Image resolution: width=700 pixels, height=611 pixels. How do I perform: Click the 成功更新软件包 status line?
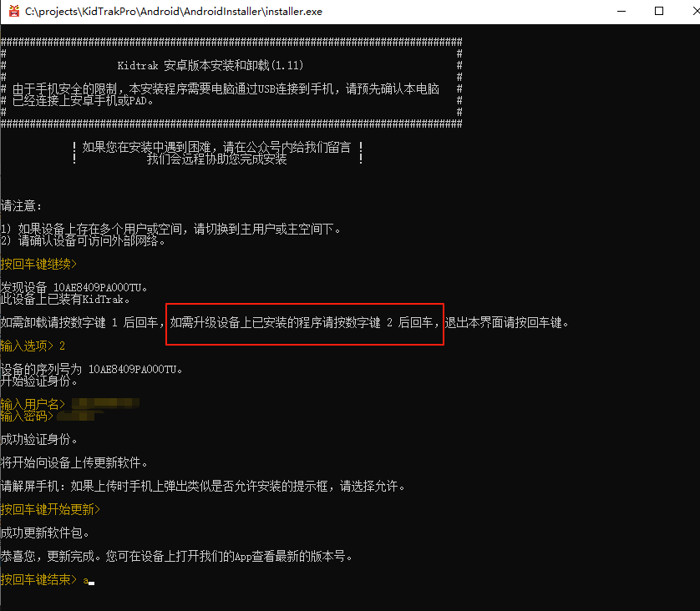(45, 533)
